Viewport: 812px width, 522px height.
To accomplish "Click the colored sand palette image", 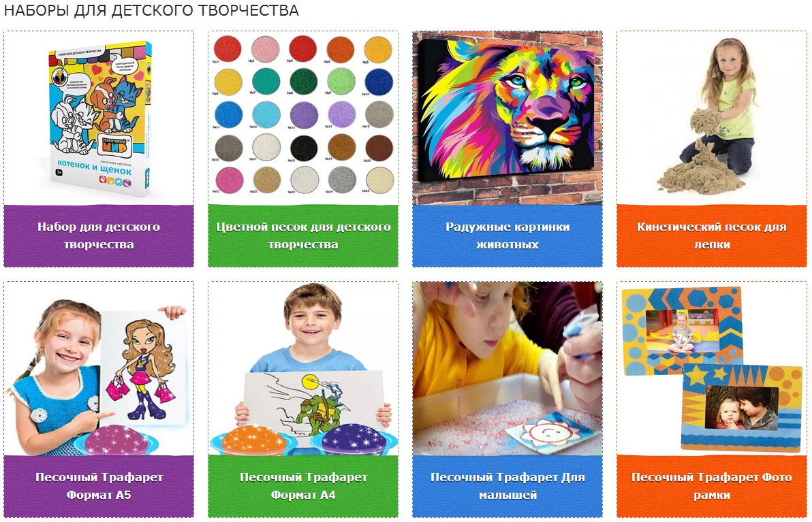I will (x=303, y=118).
